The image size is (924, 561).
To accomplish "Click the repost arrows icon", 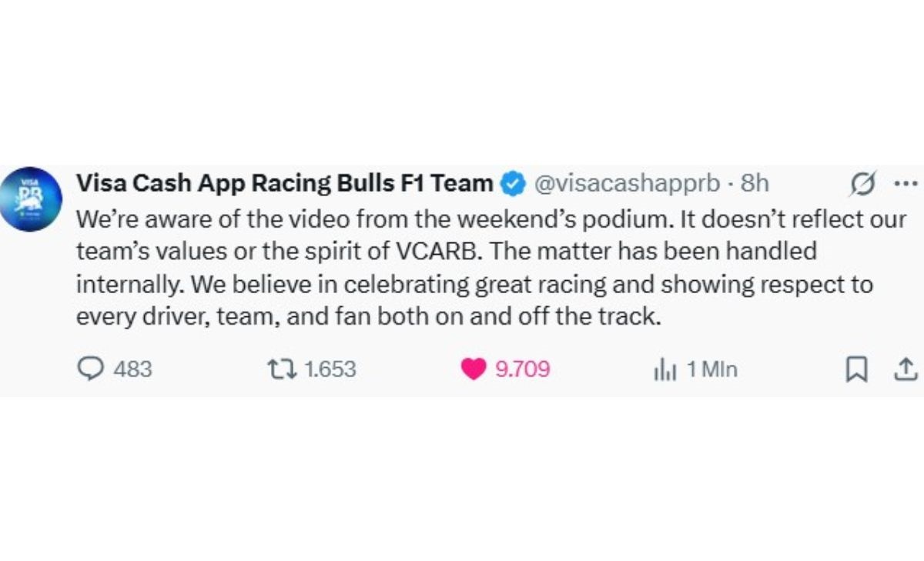I will pos(281,370).
